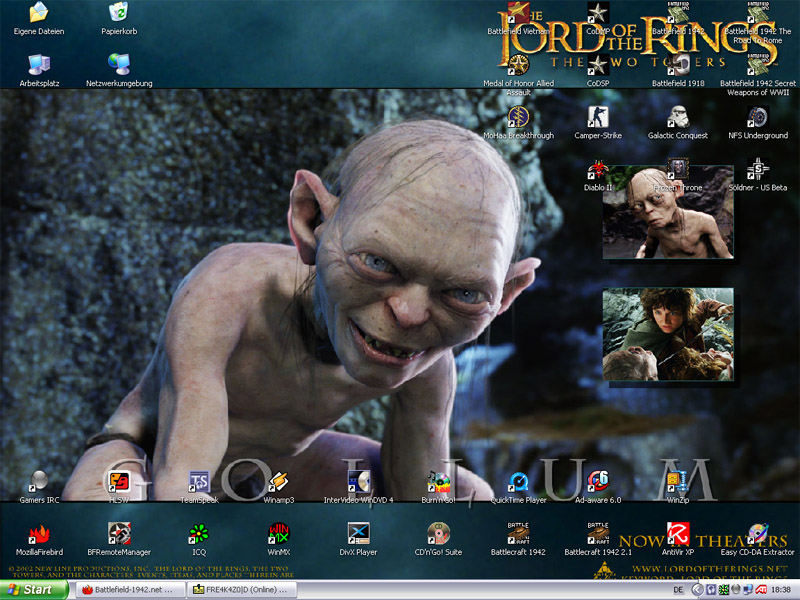Screen dimensions: 800x600
Task: Click the DE language indicator
Action: (x=678, y=590)
